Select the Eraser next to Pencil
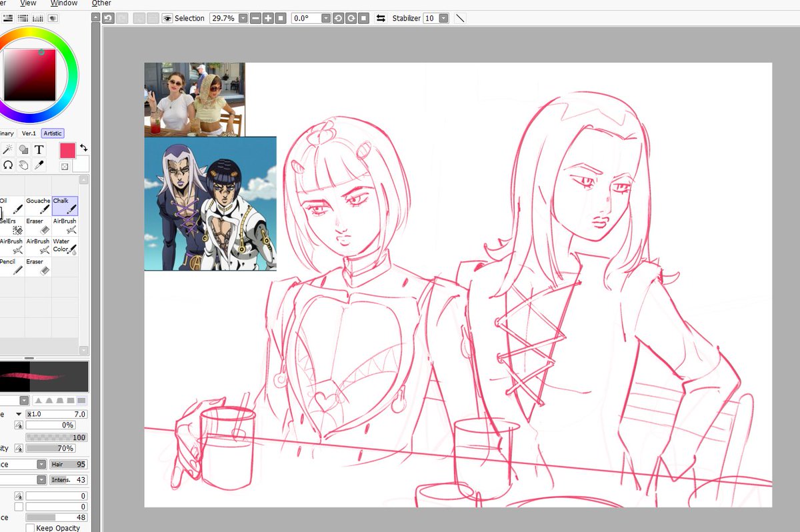800x532 pixels. tap(38, 267)
